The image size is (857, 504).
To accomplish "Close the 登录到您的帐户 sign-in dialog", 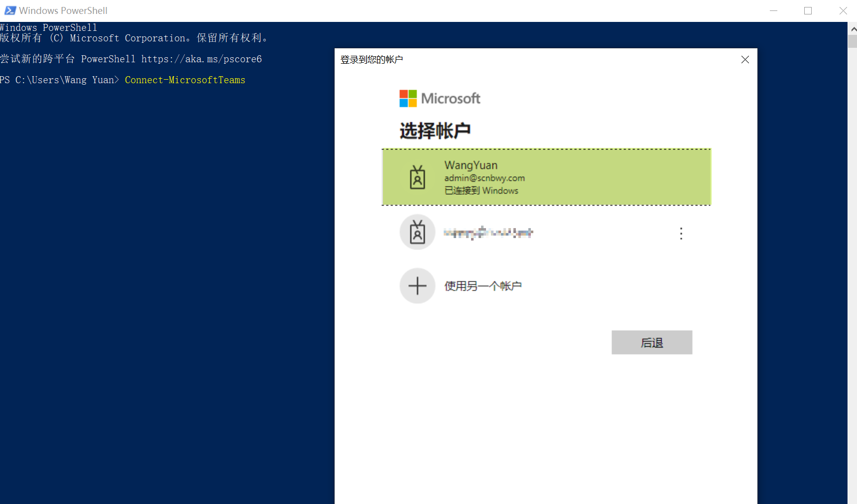I will click(x=745, y=60).
